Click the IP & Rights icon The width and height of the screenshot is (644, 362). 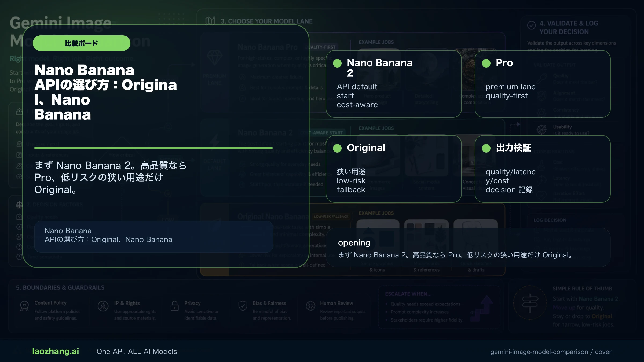(x=103, y=306)
